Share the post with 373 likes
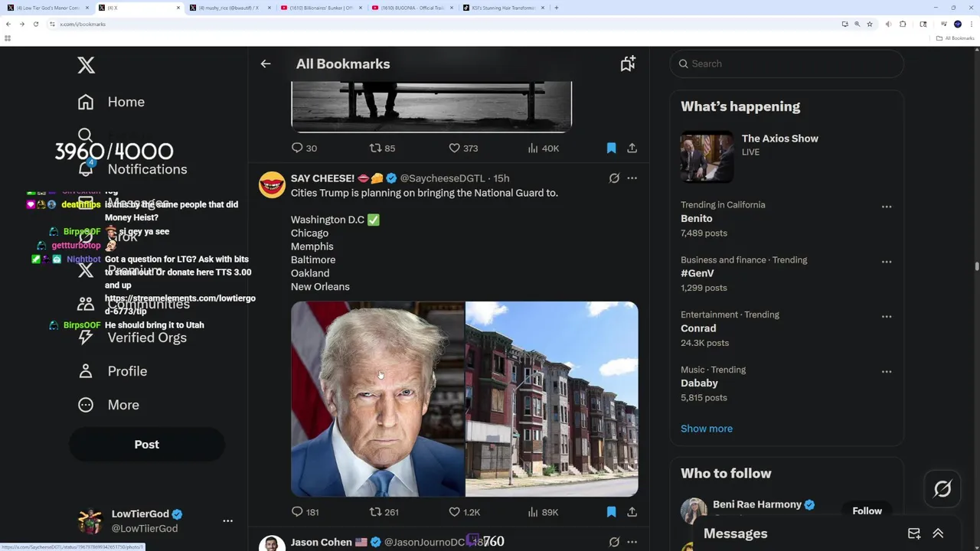980x551 pixels. click(632, 148)
